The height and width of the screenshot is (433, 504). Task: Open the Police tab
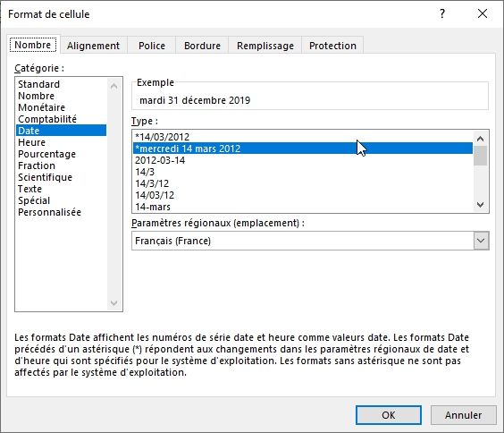click(x=152, y=46)
